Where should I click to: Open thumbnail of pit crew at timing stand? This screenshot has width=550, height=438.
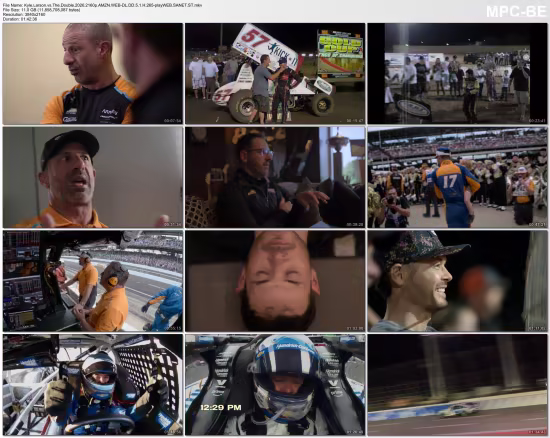pos(93,281)
